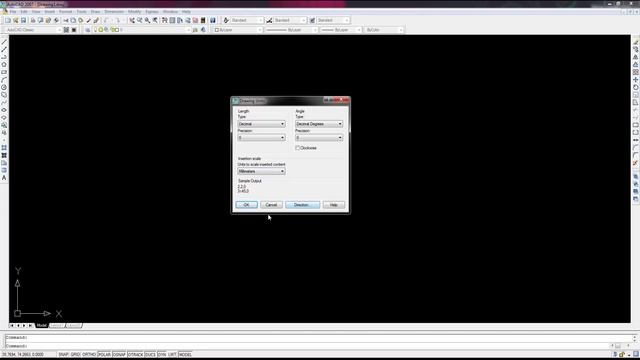Select the Line tool in Draw toolbar
The width and height of the screenshot is (640, 360).
click(4, 42)
